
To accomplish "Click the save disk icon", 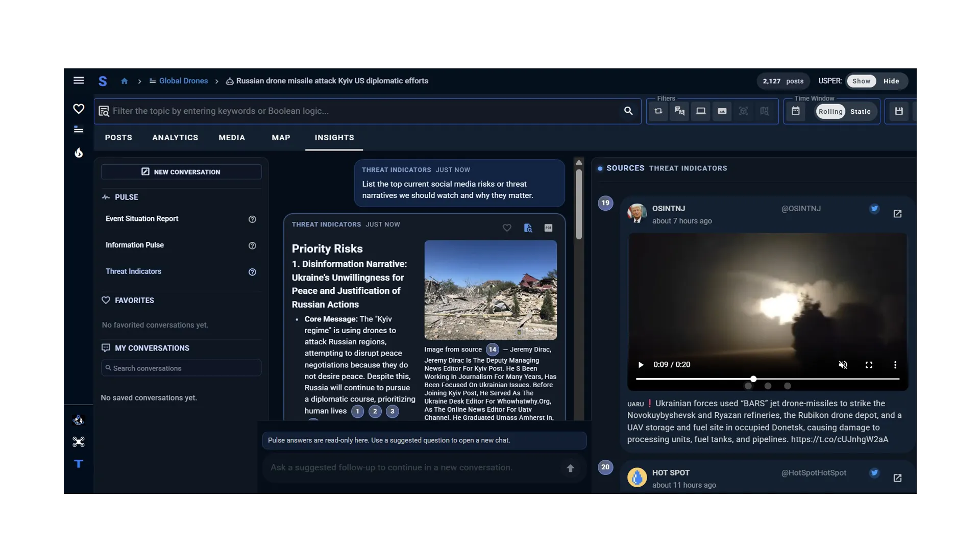I will [x=899, y=111].
